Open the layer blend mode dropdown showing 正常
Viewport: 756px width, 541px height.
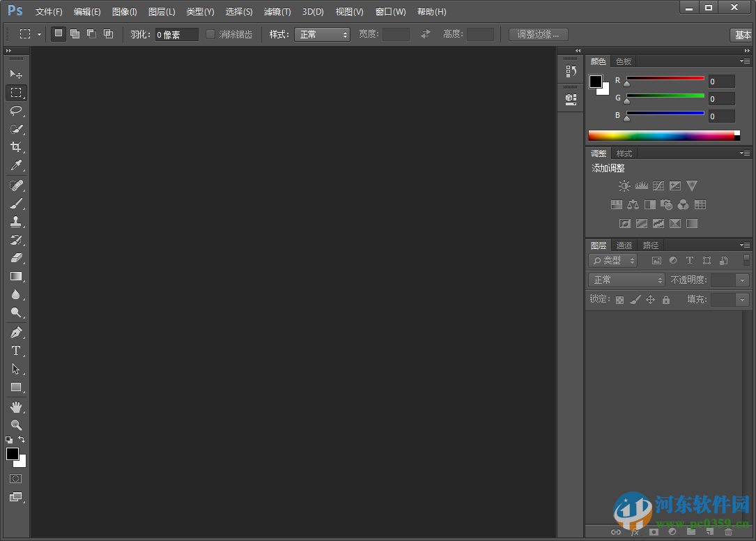point(625,280)
